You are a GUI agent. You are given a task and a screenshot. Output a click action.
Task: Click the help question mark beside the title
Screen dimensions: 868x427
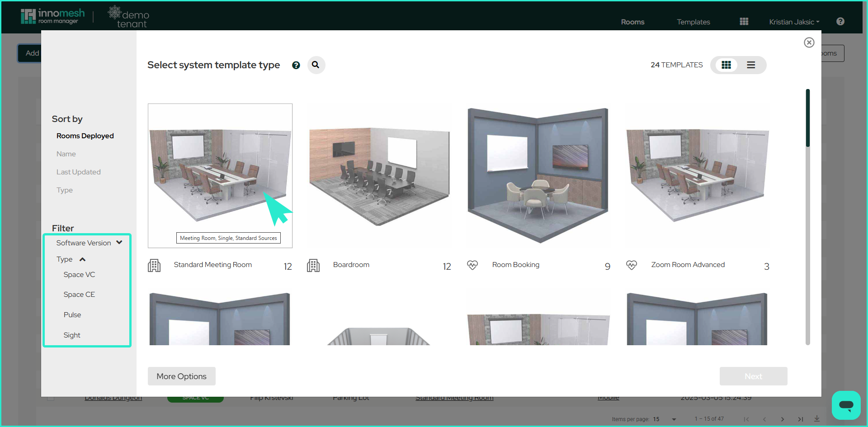(x=296, y=66)
